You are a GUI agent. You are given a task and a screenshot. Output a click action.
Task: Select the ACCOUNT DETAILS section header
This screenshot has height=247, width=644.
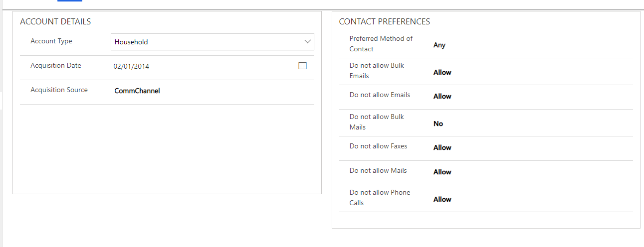pyautogui.click(x=55, y=22)
